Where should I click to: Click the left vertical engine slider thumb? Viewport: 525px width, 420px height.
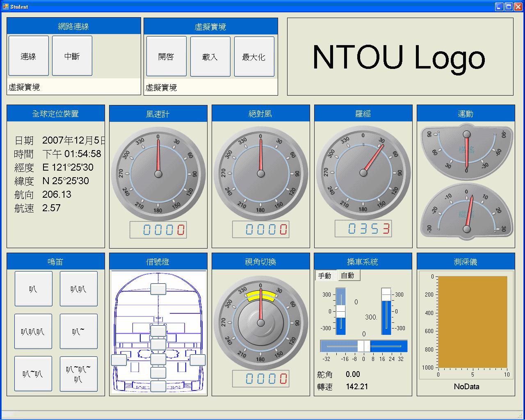tap(341, 311)
